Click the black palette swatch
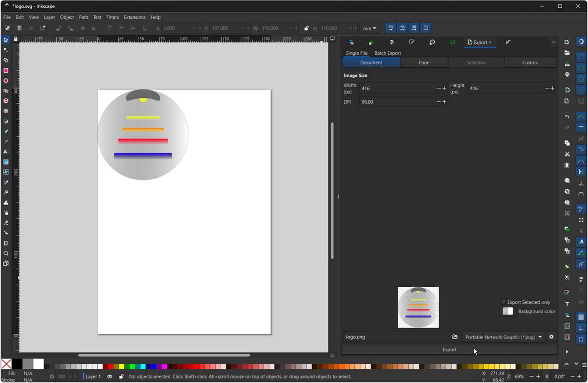This screenshot has height=383, width=588. click(x=16, y=364)
